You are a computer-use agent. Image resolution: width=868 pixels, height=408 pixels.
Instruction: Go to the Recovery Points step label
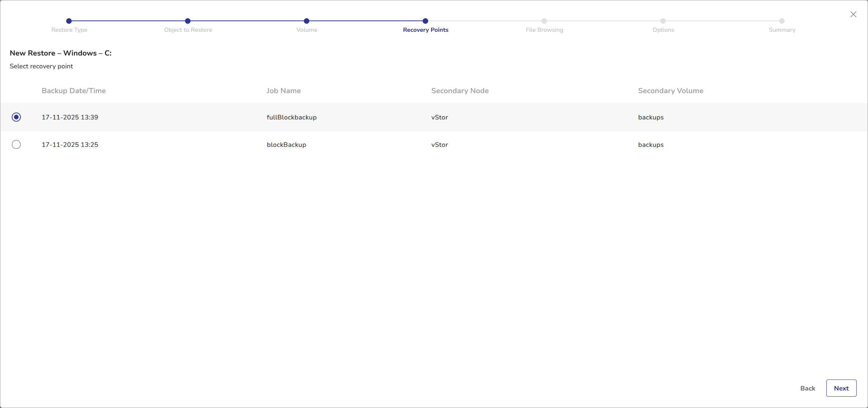pyautogui.click(x=426, y=30)
